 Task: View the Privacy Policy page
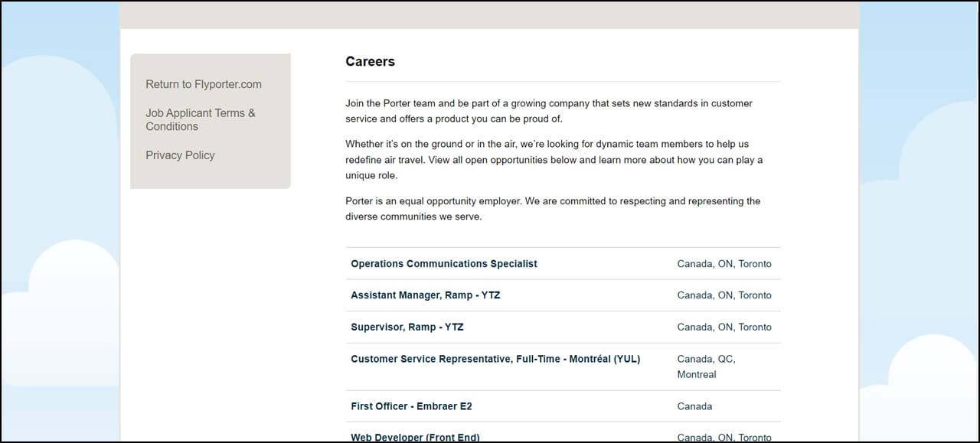tap(180, 155)
